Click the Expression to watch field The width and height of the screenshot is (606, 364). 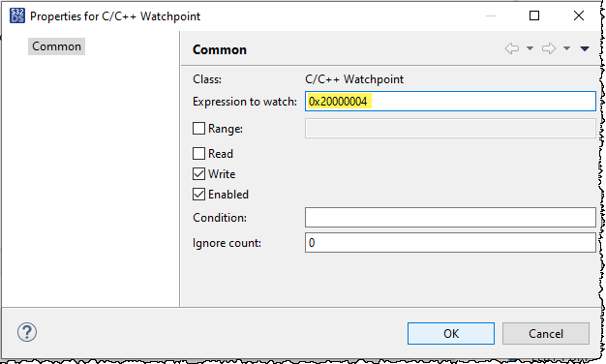[x=450, y=102]
